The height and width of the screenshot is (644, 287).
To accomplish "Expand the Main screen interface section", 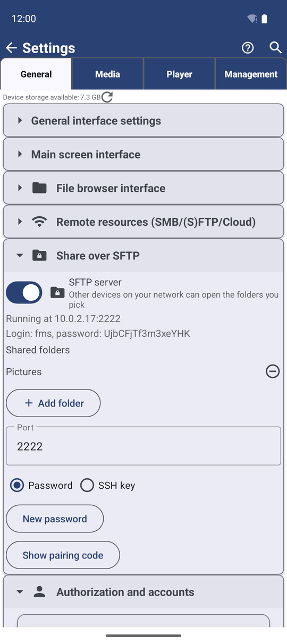I will tap(143, 154).
